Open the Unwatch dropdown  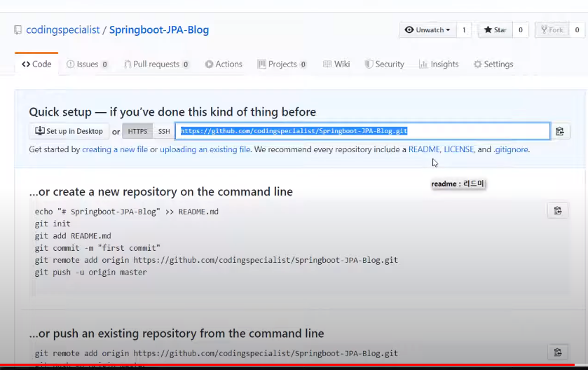428,30
